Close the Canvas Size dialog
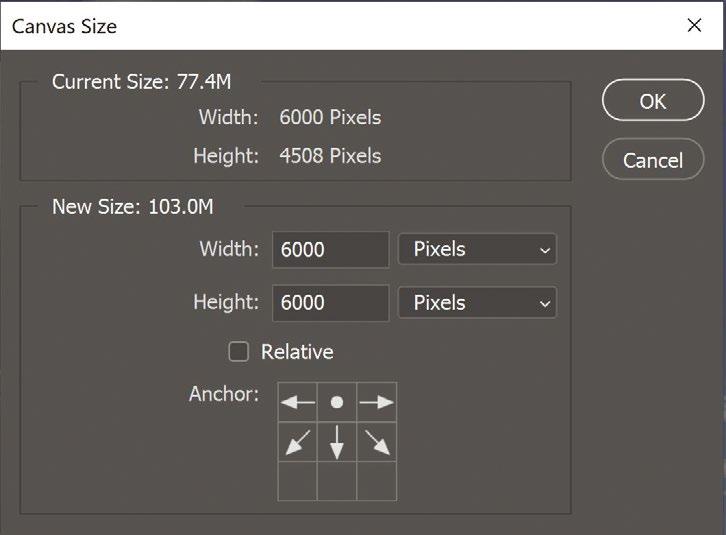The height and width of the screenshot is (535, 726). pos(695,26)
